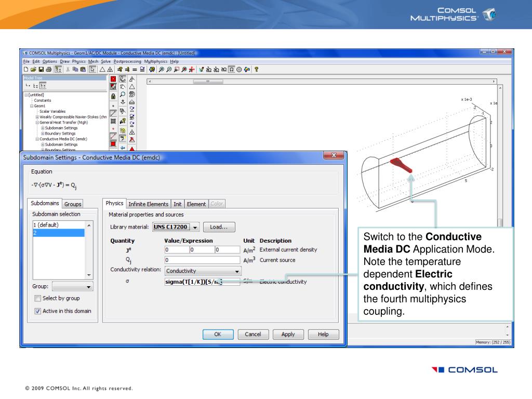The height and width of the screenshot is (399, 532).
Task: Click the subdomain list scroll down arrow
Action: pyautogui.click(x=89, y=275)
